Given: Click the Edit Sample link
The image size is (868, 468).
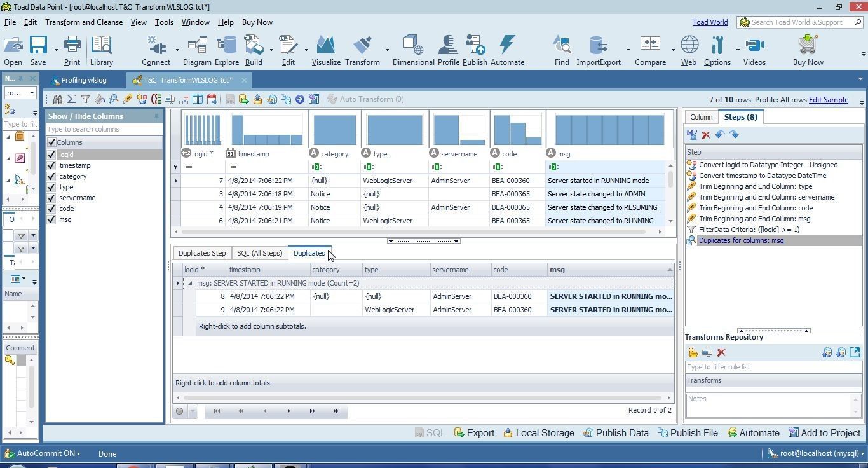Looking at the screenshot, I should pyautogui.click(x=828, y=100).
